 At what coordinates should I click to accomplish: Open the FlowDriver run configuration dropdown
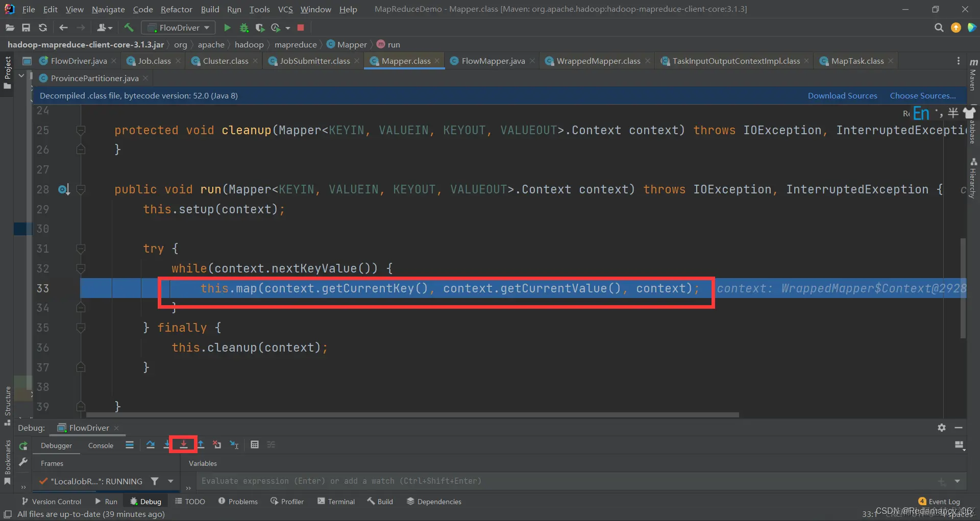coord(179,28)
